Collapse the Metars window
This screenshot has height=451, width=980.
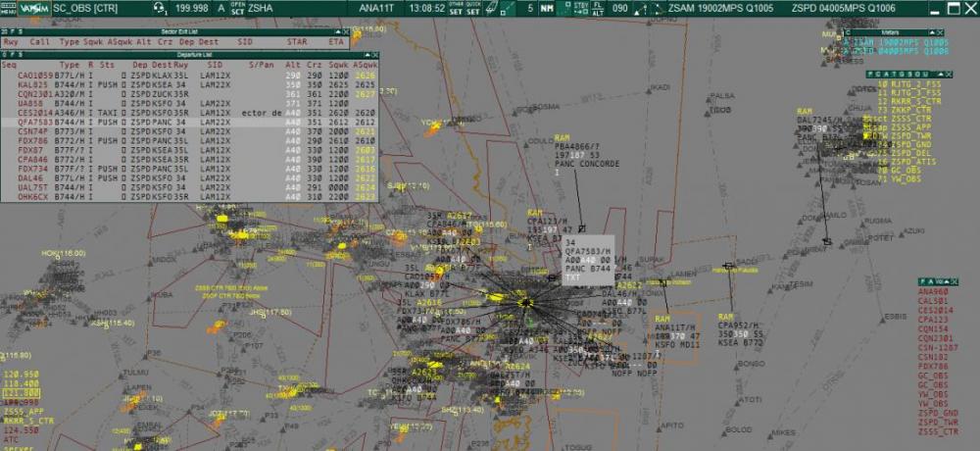pyautogui.click(x=933, y=32)
